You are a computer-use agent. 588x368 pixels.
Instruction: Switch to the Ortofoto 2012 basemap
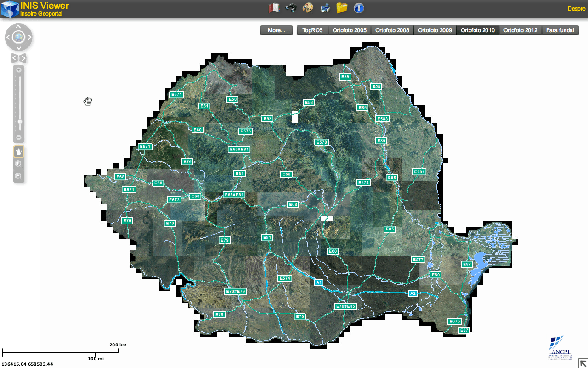(x=520, y=30)
